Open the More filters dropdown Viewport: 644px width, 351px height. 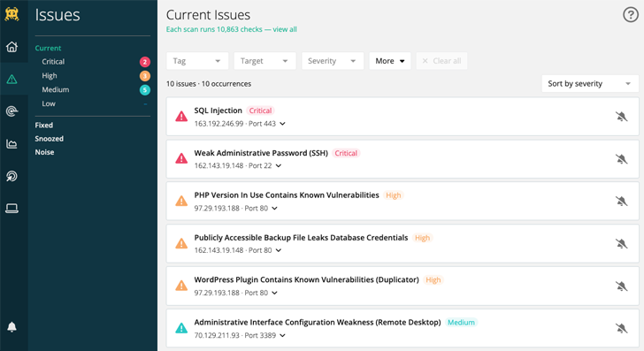(390, 61)
